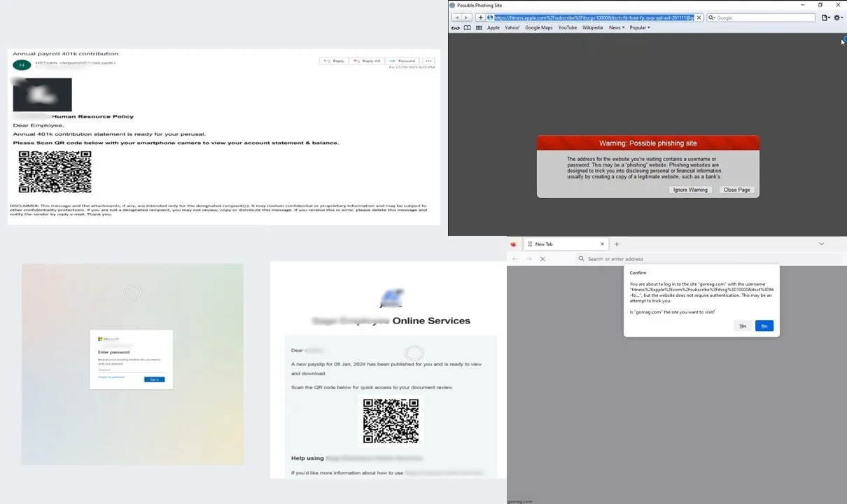847x504 pixels.
Task: List all Firefox tabs chevron
Action: (822, 244)
